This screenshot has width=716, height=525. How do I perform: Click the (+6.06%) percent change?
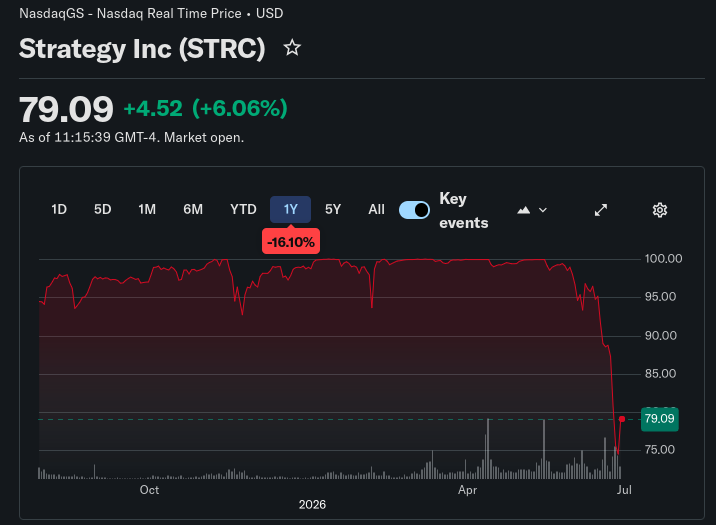240,109
